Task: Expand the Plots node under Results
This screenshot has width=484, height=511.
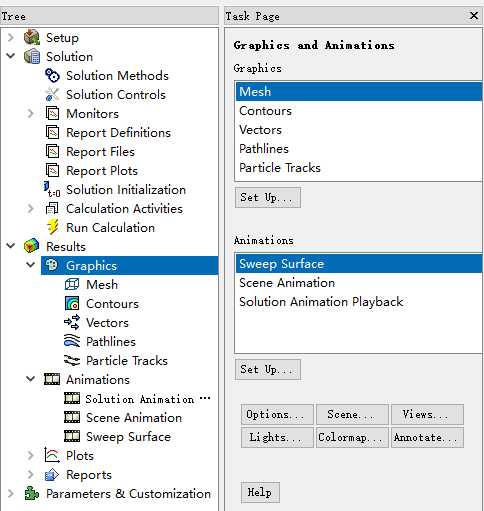Action: tap(31, 456)
